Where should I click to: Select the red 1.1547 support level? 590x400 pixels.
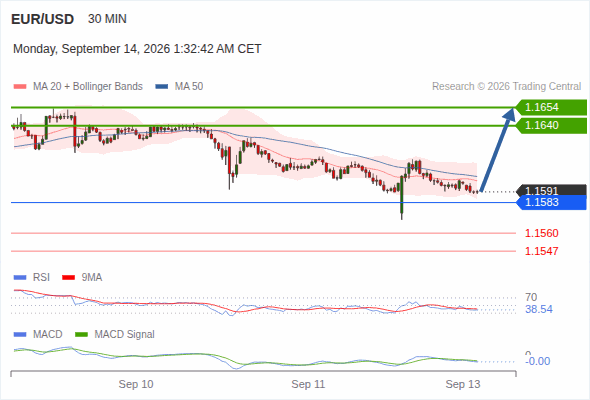pos(541,251)
